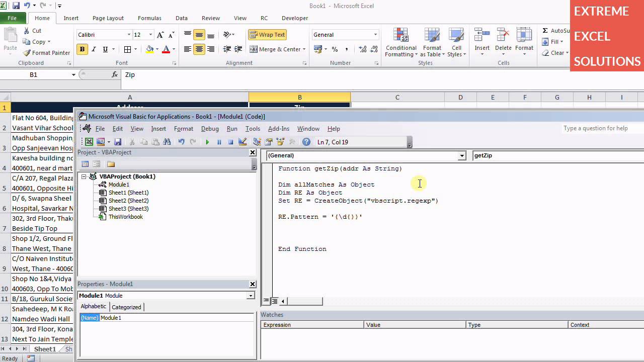Viewport: 644px width, 362px height.
Task: Open the Name Box dropdown arrow next to B1
Action: coord(73,74)
